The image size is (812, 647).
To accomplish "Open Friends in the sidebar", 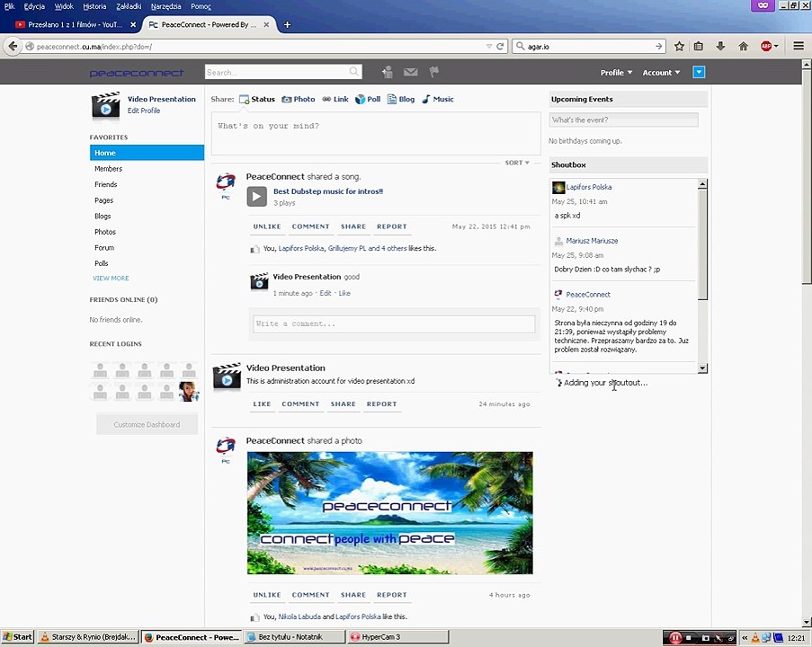I will click(x=105, y=184).
